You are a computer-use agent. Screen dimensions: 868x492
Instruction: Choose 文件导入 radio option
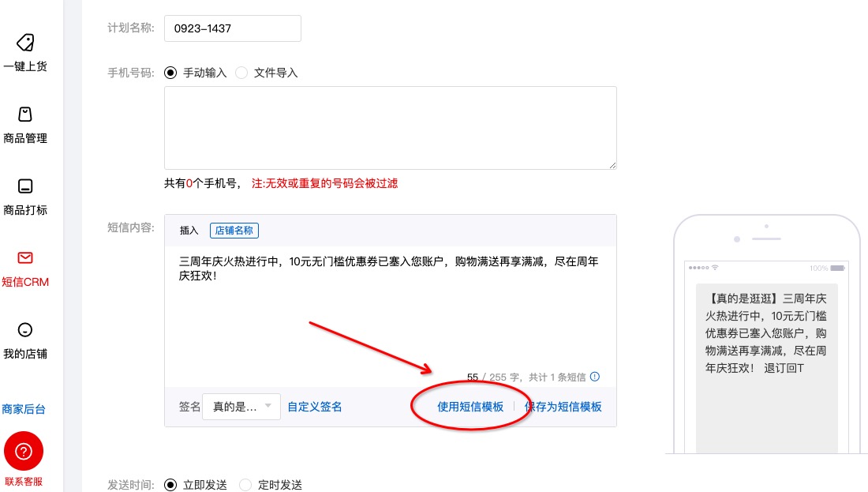[x=241, y=73]
